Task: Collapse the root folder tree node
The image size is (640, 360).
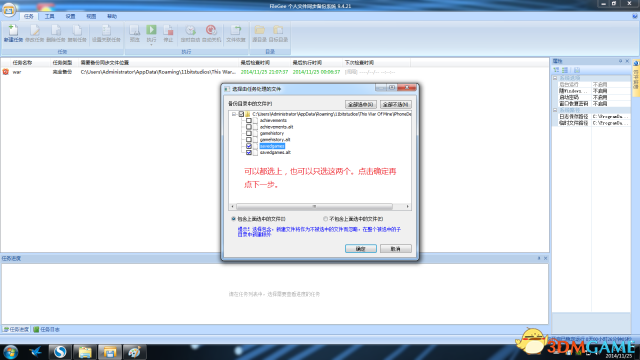Action: [x=234, y=114]
